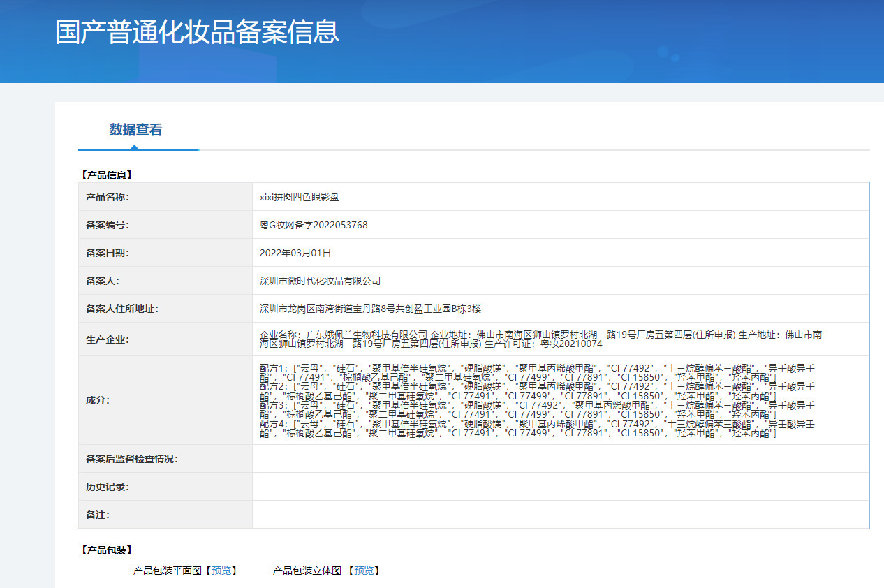Click the 备案后监督检查情况 row label

(131, 459)
